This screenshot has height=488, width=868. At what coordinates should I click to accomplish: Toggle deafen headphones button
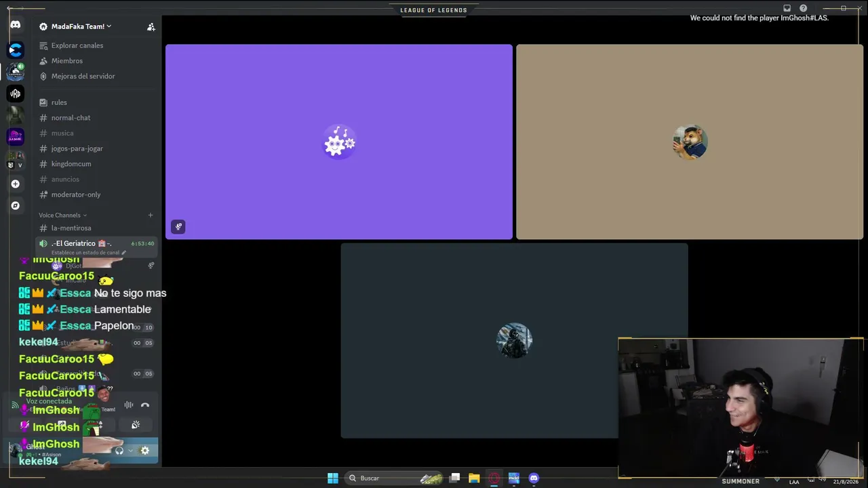tap(119, 451)
